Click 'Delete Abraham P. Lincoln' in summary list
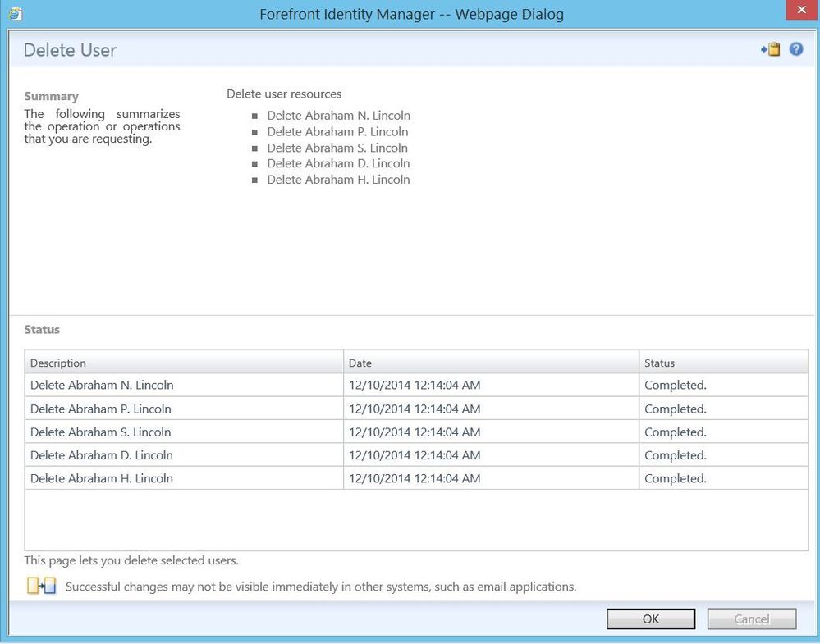This screenshot has width=820, height=644. point(338,132)
